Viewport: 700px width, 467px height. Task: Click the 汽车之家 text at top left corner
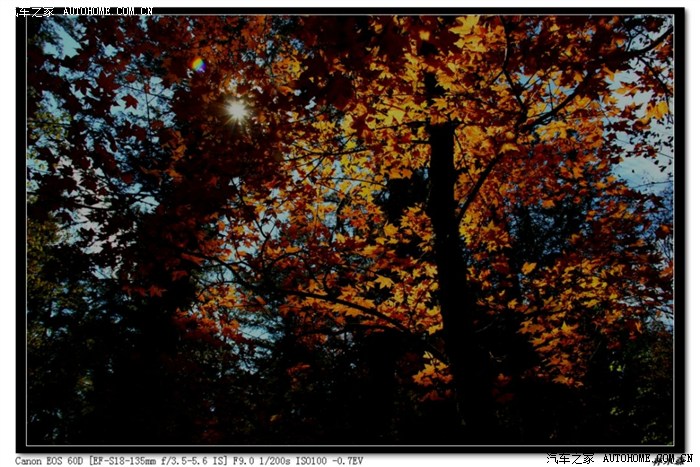click(x=30, y=11)
